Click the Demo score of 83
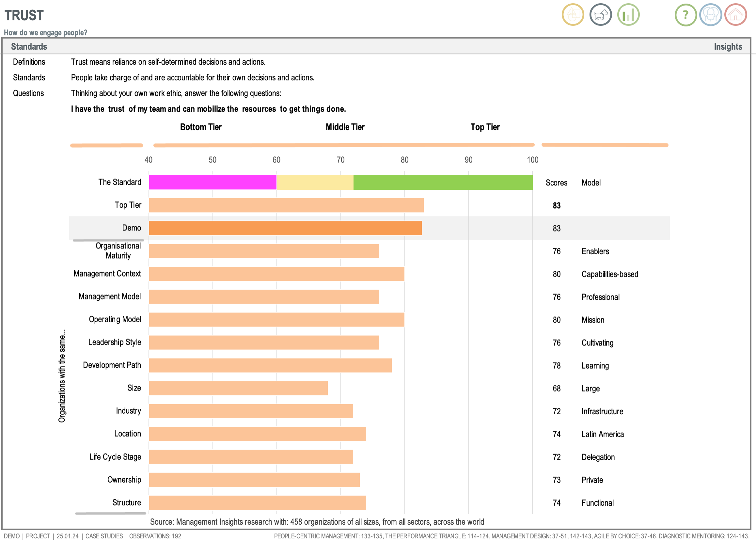The height and width of the screenshot is (541, 756). tap(557, 228)
